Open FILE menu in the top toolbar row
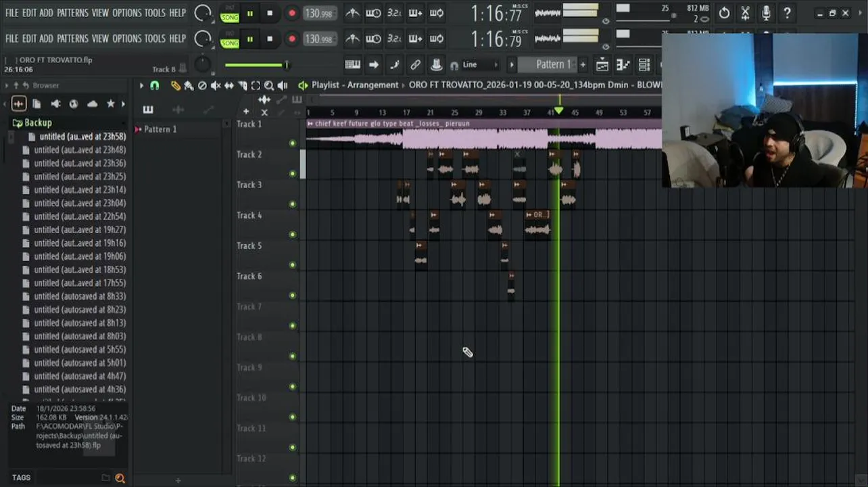Screen dimensions: 868x487 [11, 13]
